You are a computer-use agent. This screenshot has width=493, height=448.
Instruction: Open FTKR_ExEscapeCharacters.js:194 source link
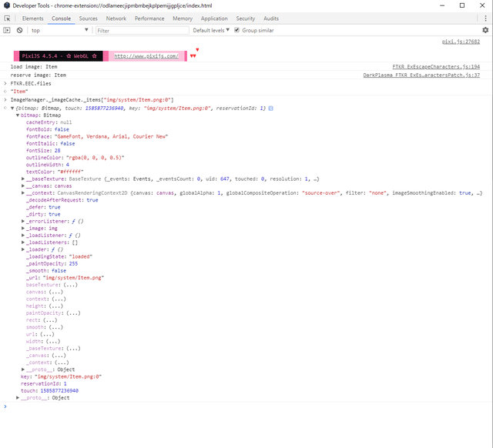point(436,67)
